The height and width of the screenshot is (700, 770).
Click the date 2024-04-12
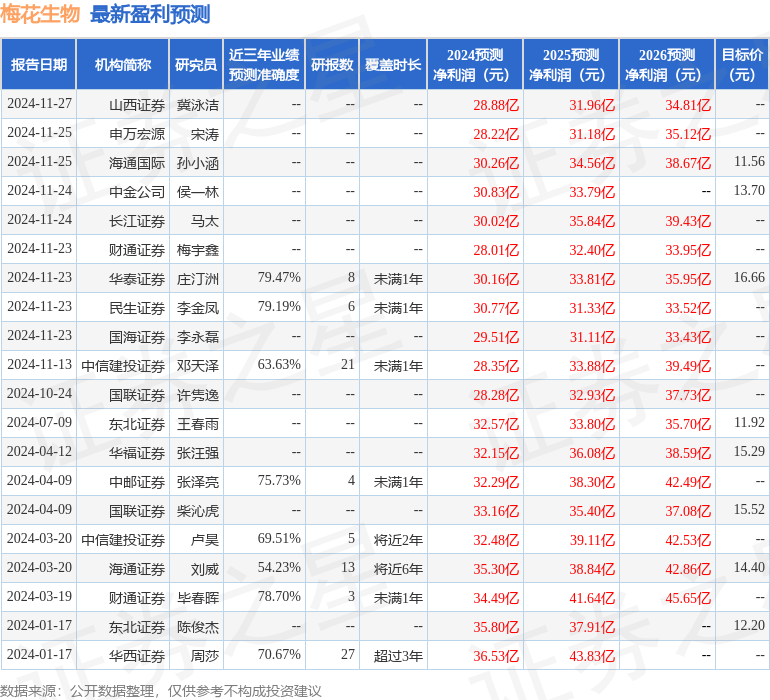pyautogui.click(x=39, y=451)
